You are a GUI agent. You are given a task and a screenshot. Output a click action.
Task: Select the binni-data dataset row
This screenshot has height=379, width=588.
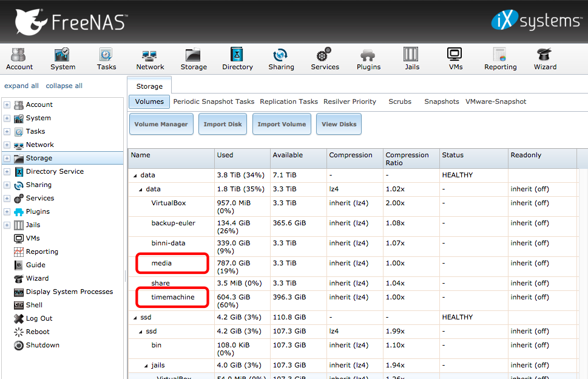[x=353, y=247]
